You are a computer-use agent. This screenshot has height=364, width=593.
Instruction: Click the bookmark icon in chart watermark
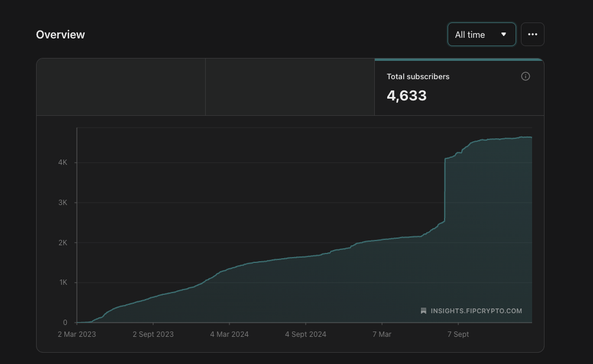(x=423, y=311)
